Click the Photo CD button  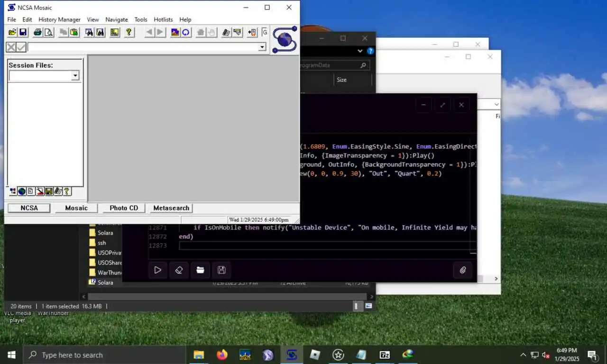click(124, 208)
